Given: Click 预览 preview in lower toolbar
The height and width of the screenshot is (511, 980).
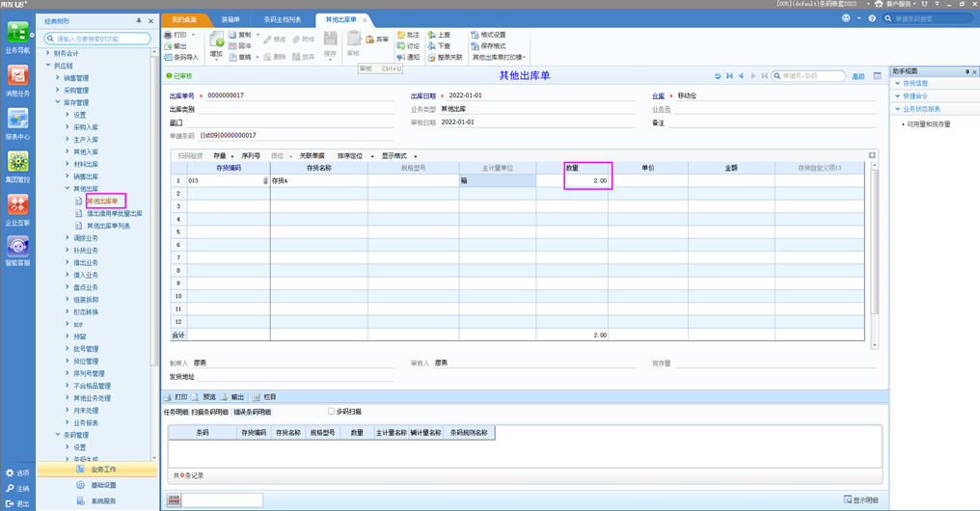Looking at the screenshot, I should point(204,397).
